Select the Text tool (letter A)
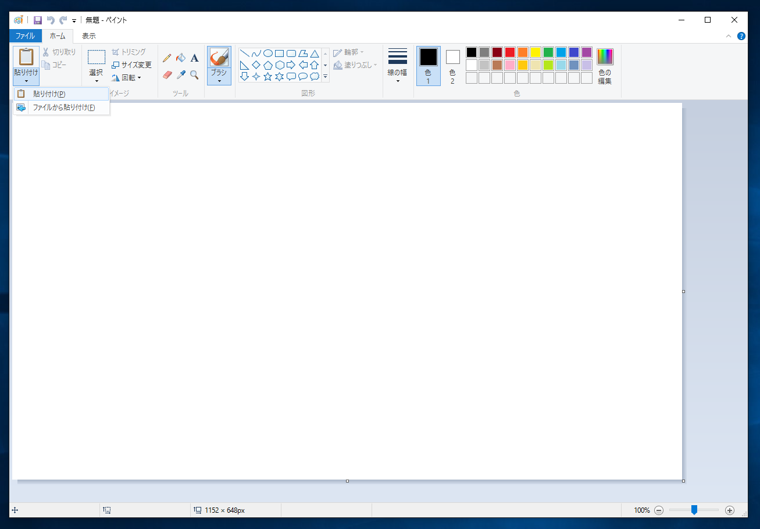The height and width of the screenshot is (529, 760). coord(194,58)
